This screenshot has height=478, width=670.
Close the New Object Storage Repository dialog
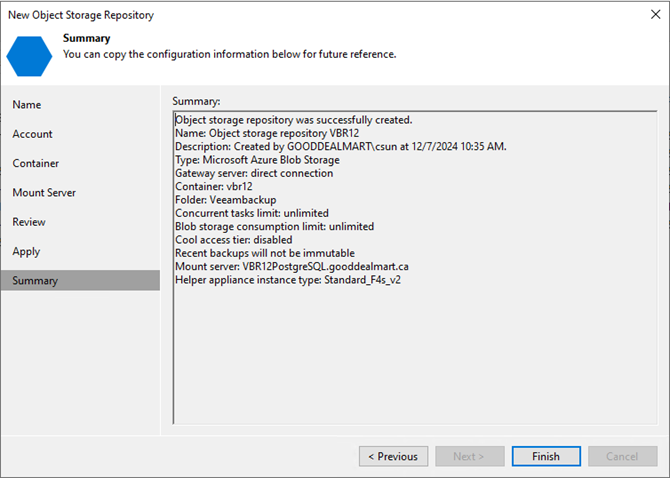click(655, 15)
